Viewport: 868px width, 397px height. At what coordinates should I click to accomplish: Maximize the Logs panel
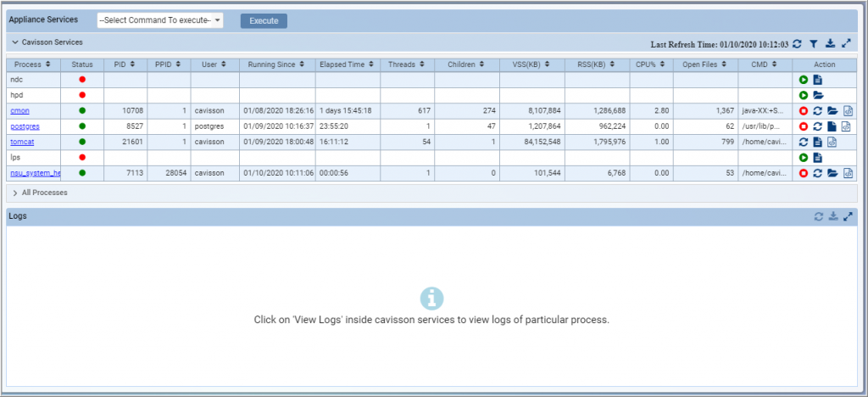848,216
